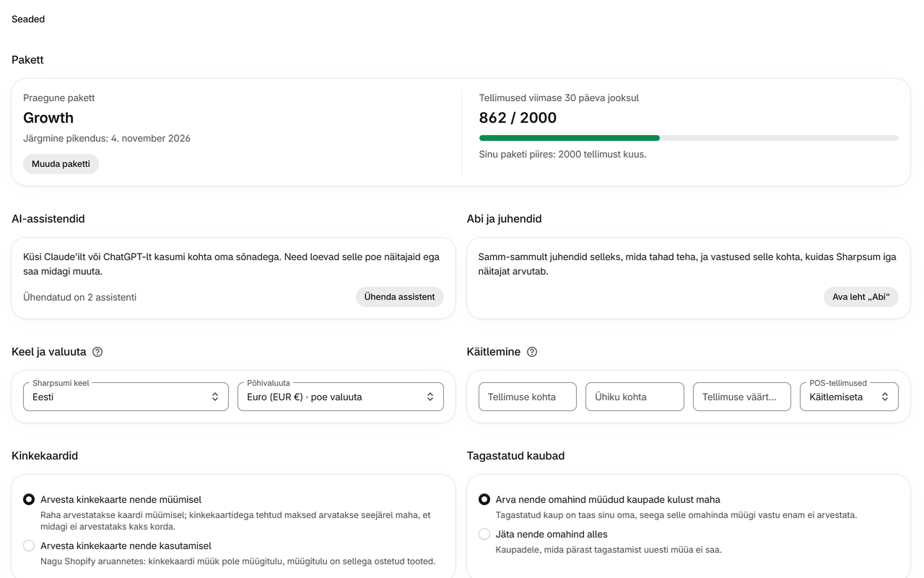Screen dimensions: 924x578
Task: Open the Põhivaluuta currency dropdown
Action: tap(341, 397)
